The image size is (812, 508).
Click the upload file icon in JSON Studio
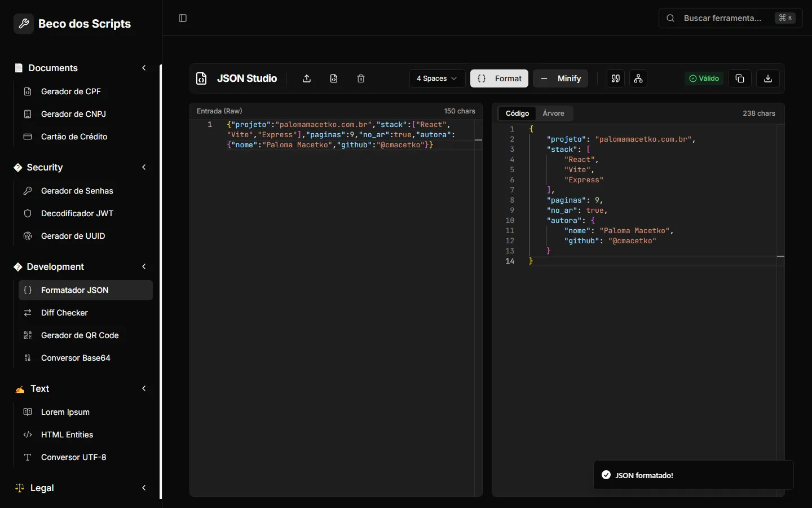point(307,78)
